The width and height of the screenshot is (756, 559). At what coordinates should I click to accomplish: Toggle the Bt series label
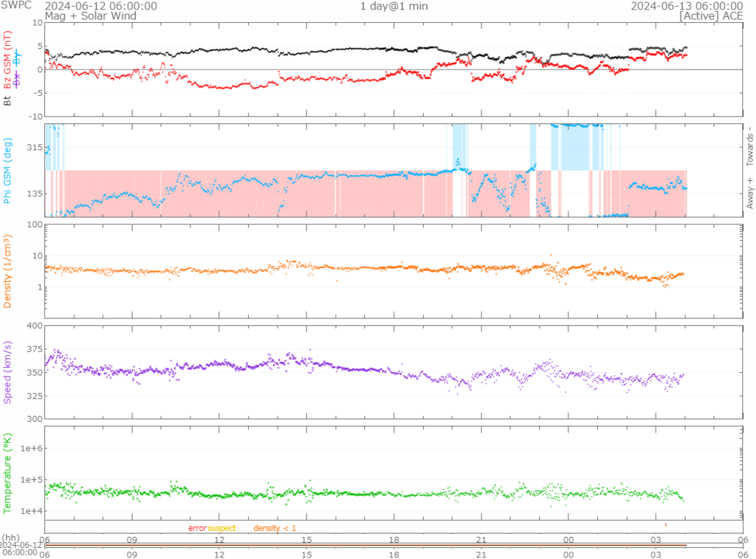coord(7,101)
